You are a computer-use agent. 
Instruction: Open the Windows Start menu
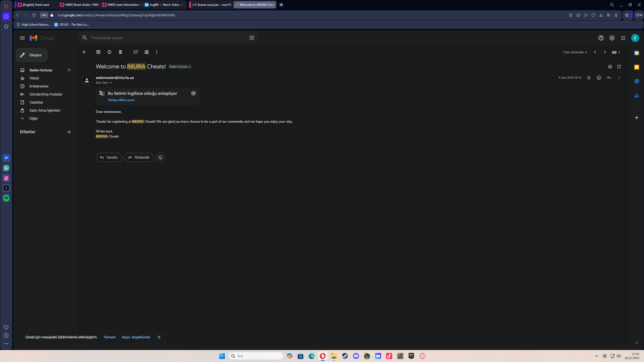(222, 356)
